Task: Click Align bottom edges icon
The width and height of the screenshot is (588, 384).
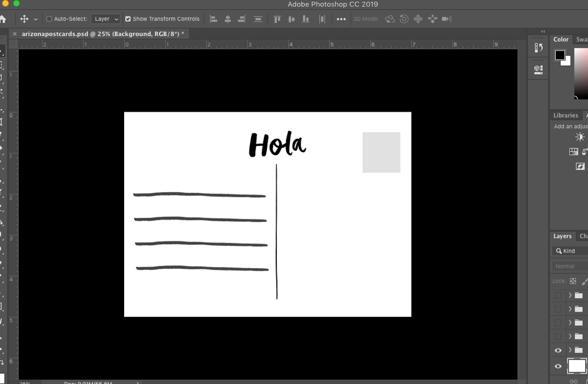Action: click(x=306, y=19)
